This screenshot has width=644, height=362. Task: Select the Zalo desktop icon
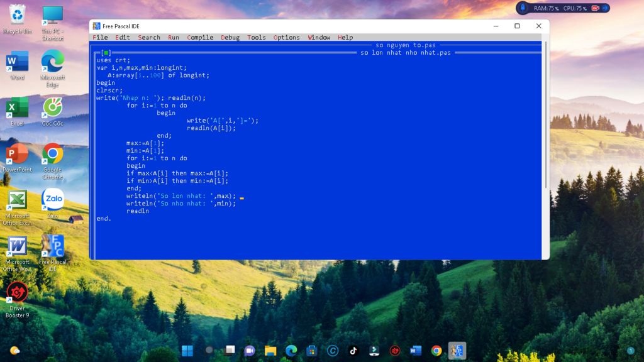[x=53, y=204]
